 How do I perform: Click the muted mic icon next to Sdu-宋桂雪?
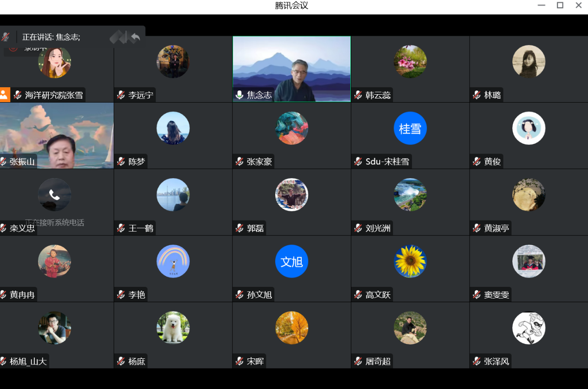tap(358, 162)
